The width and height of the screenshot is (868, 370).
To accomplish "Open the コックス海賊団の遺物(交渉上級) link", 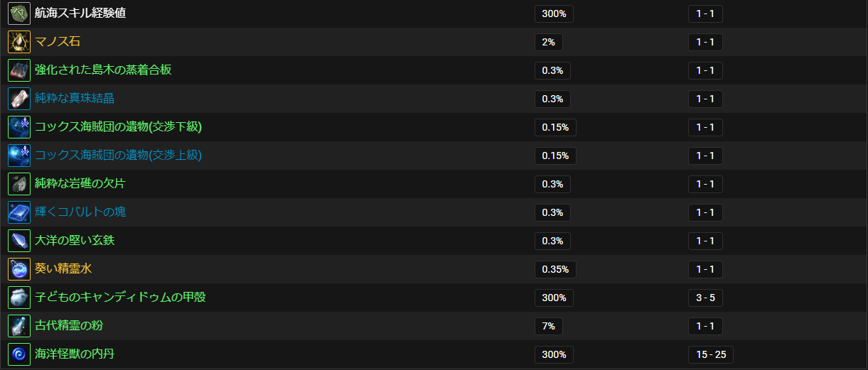I will [x=119, y=156].
